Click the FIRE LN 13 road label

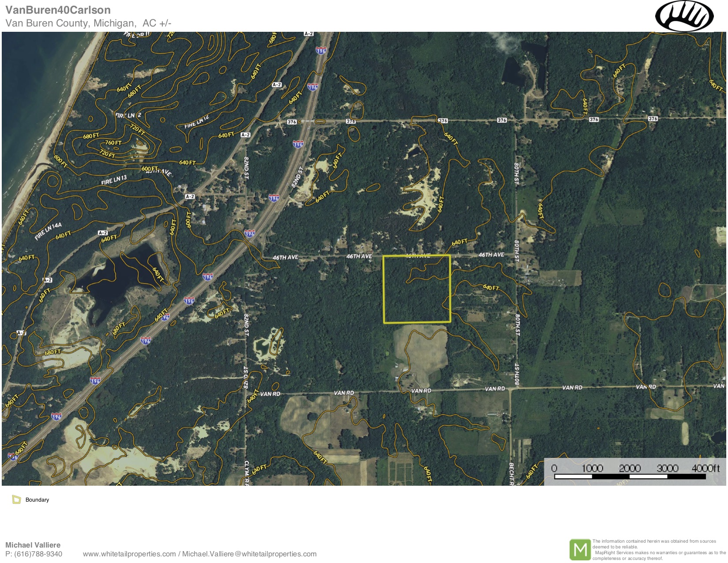[114, 180]
